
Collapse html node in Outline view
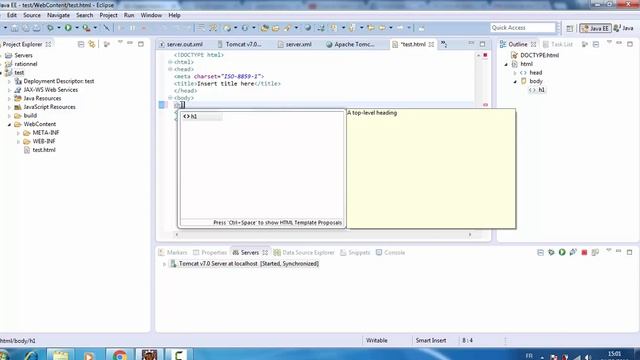(506, 64)
